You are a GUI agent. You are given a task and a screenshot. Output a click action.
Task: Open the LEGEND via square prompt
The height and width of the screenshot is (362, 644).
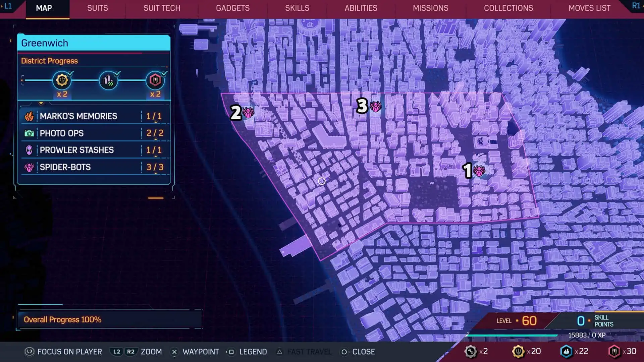247,352
